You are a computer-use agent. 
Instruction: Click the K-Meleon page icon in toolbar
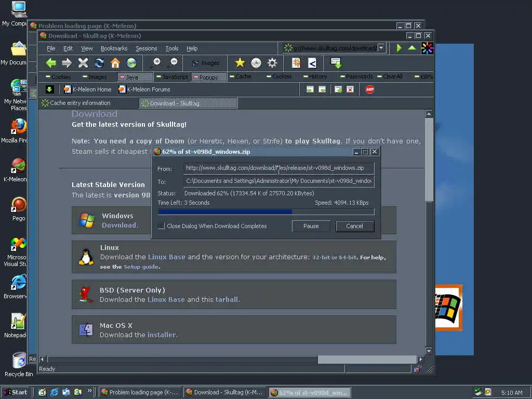pyautogui.click(x=296, y=63)
